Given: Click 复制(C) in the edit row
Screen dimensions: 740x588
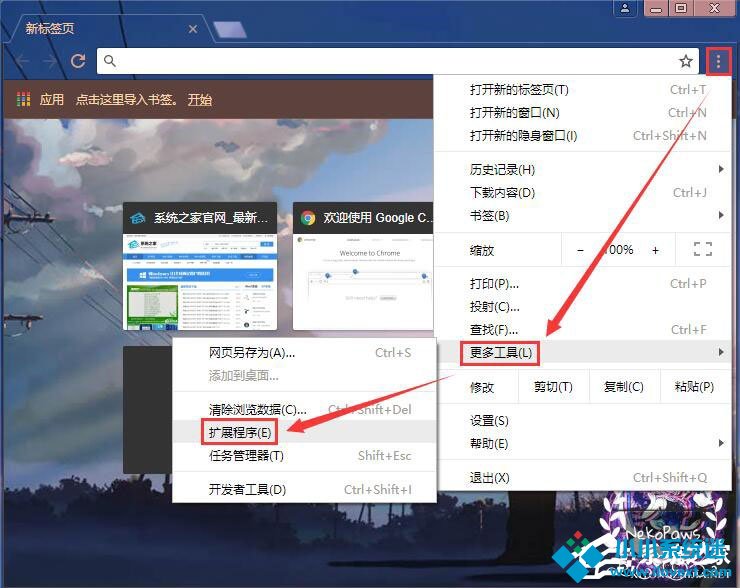Looking at the screenshot, I should (624, 387).
